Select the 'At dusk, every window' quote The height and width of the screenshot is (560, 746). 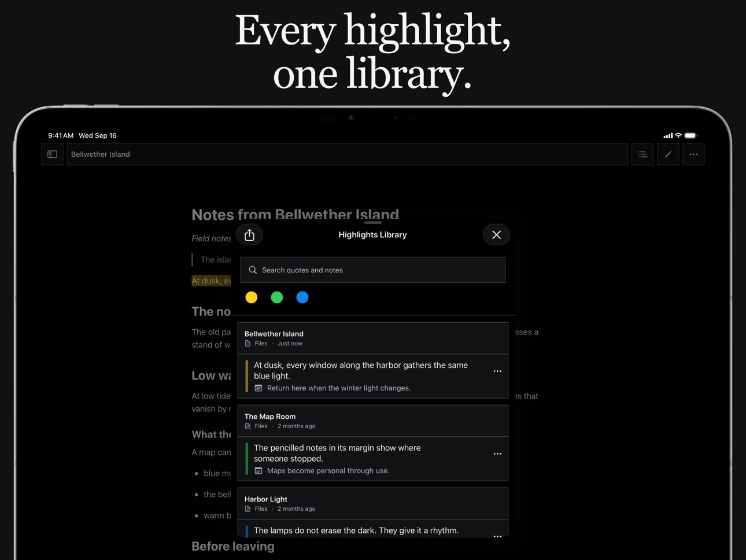click(x=361, y=371)
